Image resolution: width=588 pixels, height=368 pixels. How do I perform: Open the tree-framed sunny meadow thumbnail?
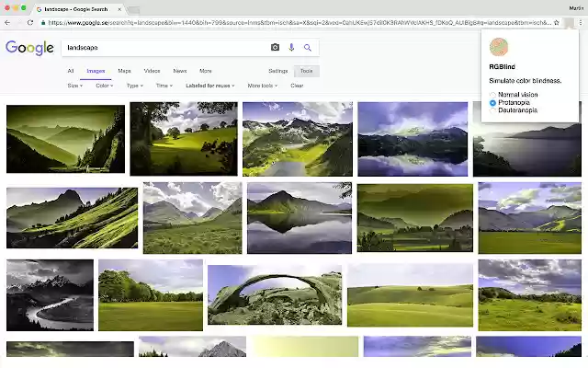(184, 139)
